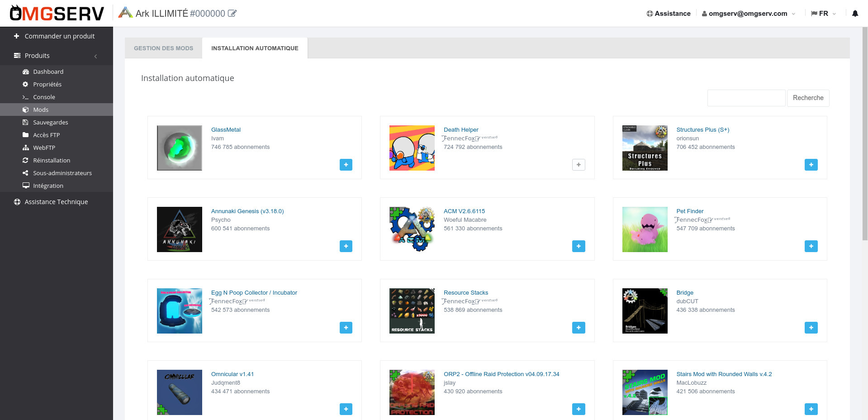This screenshot has width=868, height=420.
Task: Select the Installation automatique tab
Action: (x=255, y=48)
